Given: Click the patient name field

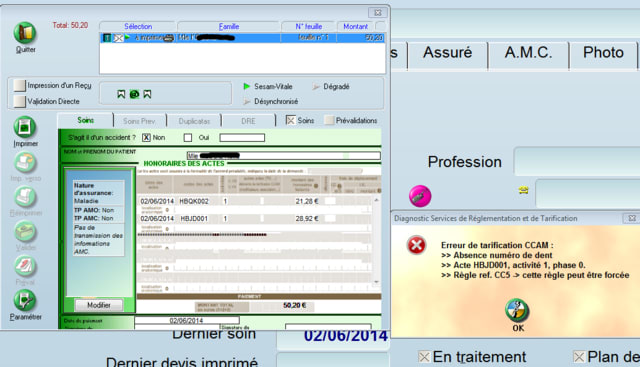Looking at the screenshot, I should [x=284, y=156].
